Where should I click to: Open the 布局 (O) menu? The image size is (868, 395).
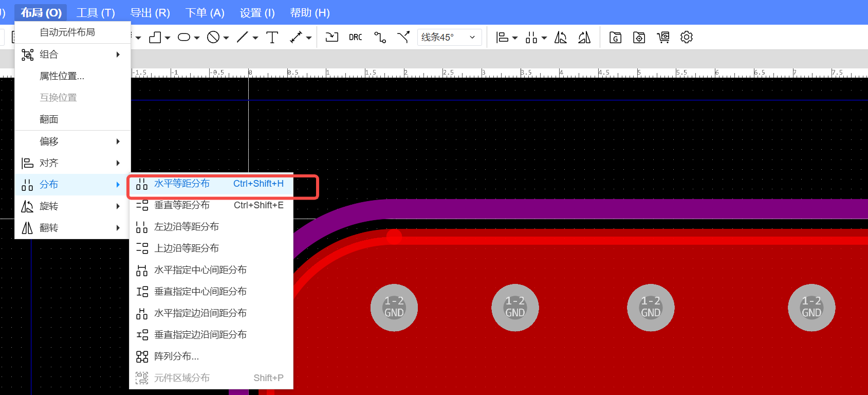[x=41, y=12]
